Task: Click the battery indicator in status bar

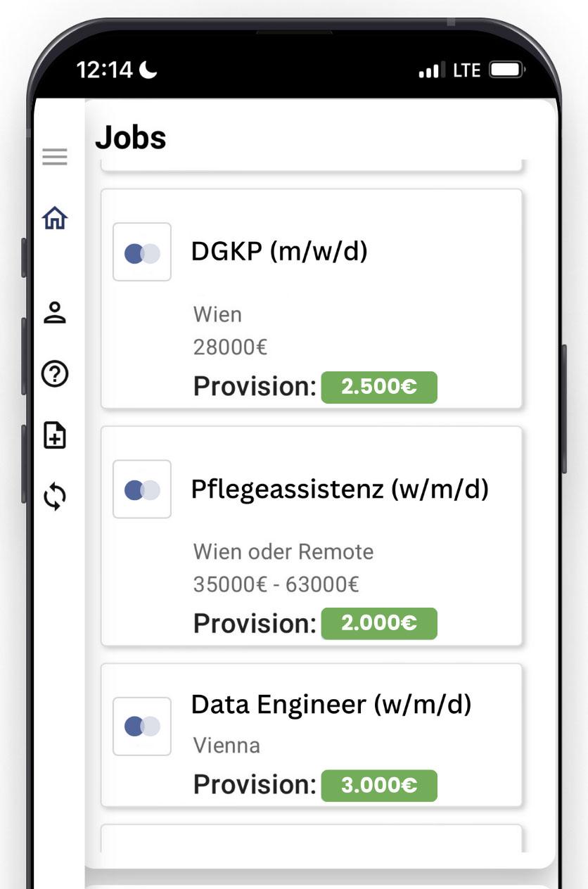Action: pyautogui.click(x=506, y=70)
